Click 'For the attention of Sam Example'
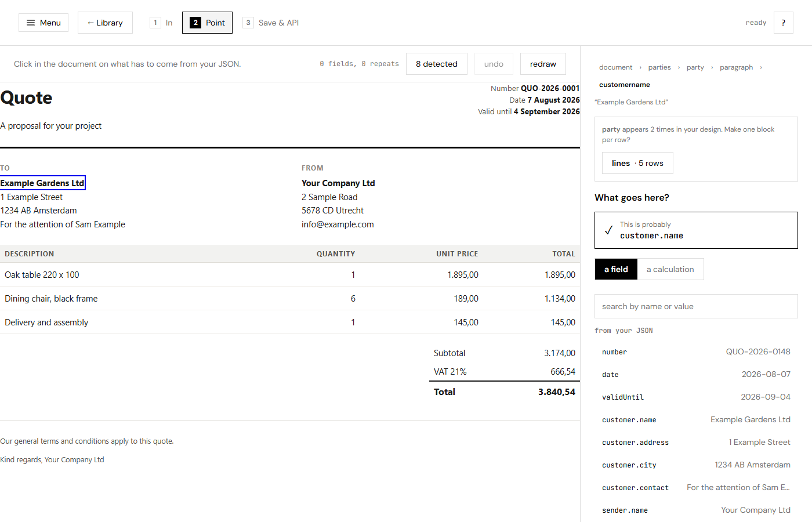Screen dimensions: 812x522 click(63, 224)
